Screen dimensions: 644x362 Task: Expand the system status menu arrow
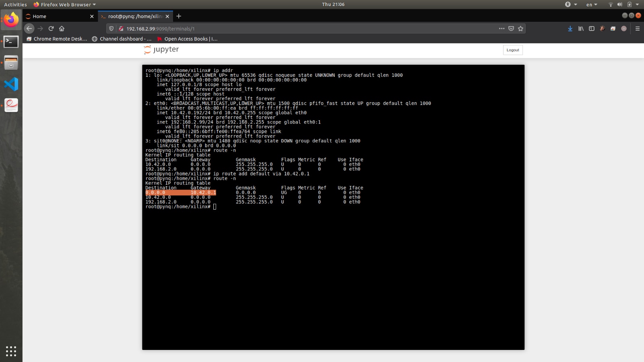pos(637,4)
